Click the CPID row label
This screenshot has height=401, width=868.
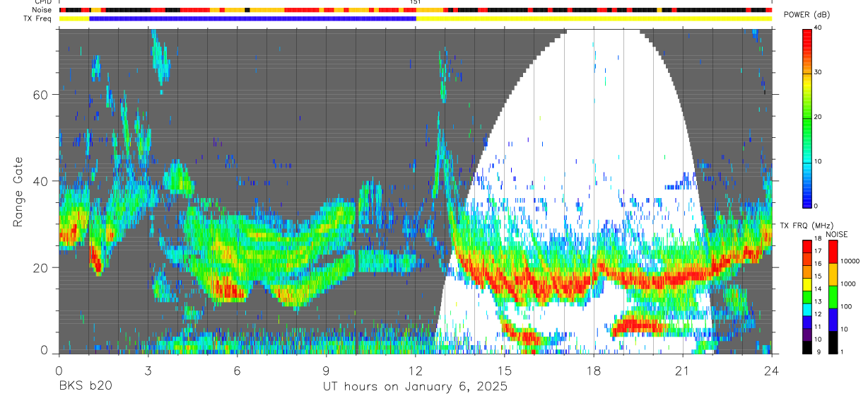(x=42, y=2)
